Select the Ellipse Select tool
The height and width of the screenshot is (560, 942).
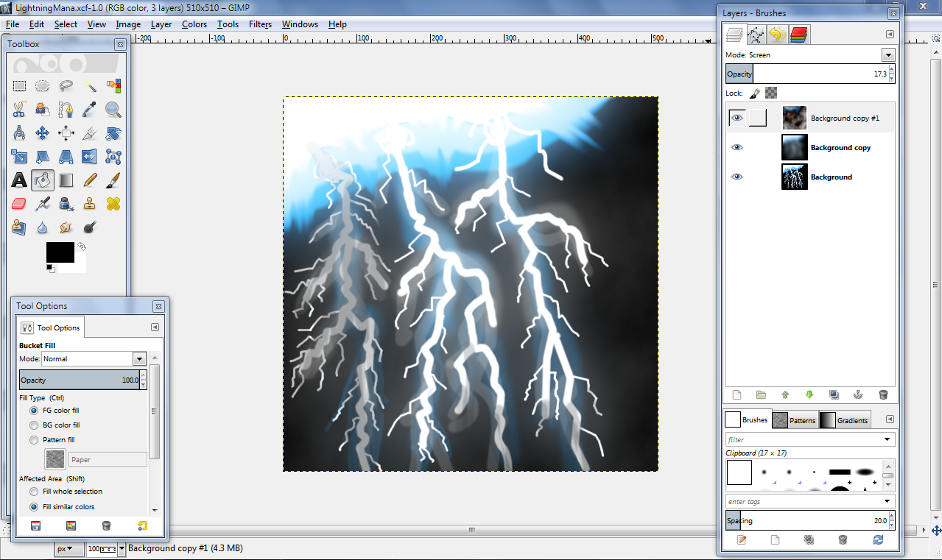43,86
